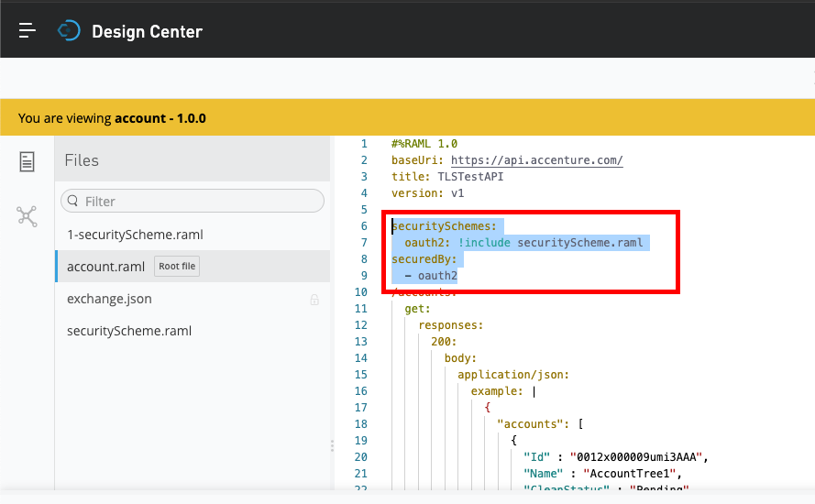Viewport: 815px width, 504px height.
Task: Open the Files document icon panel
Action: coord(28,162)
